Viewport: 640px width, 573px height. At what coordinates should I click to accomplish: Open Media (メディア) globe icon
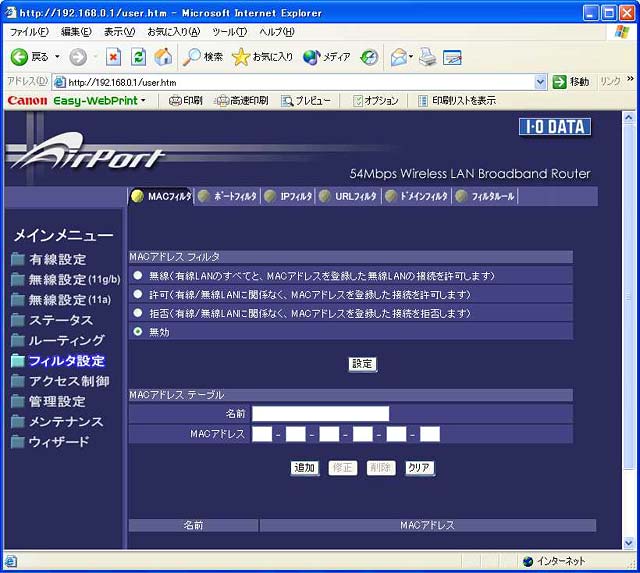pyautogui.click(x=311, y=57)
